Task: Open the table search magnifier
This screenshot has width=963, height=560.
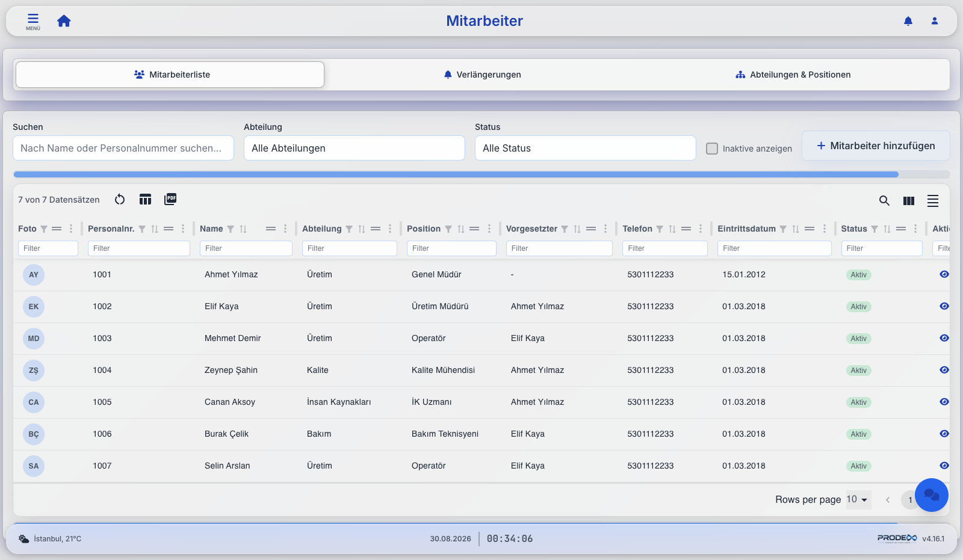Action: point(884,201)
